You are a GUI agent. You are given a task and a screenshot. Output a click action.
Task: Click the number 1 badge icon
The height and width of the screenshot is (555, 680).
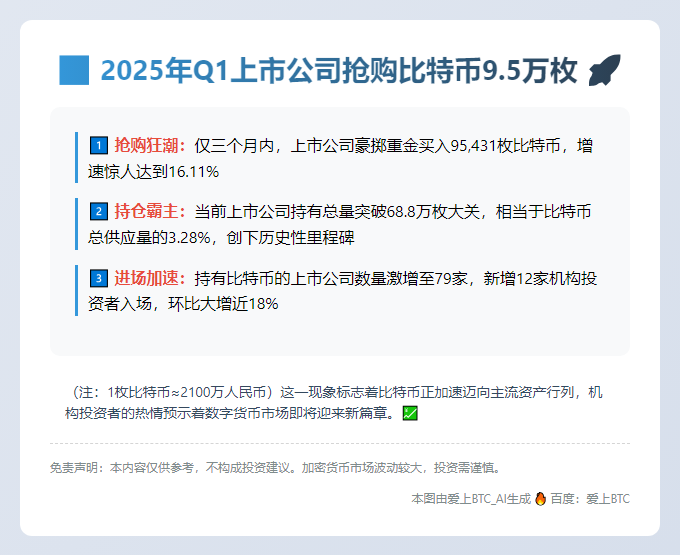(x=99, y=146)
